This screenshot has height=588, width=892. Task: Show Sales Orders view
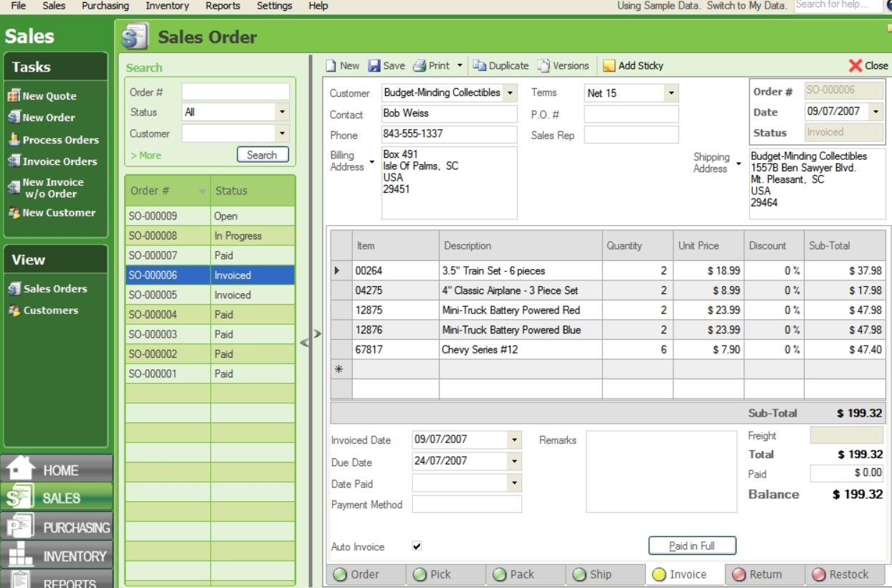coord(47,288)
